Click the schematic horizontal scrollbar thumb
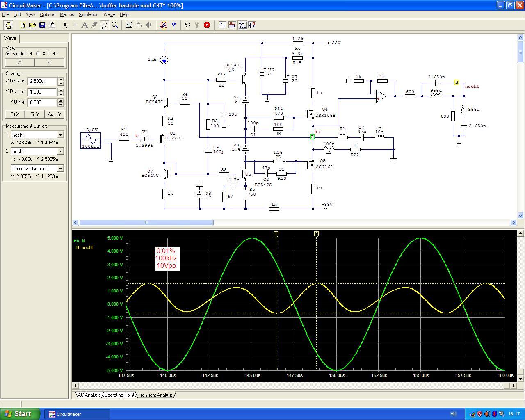The height and width of the screenshot is (420, 525). tap(146, 223)
